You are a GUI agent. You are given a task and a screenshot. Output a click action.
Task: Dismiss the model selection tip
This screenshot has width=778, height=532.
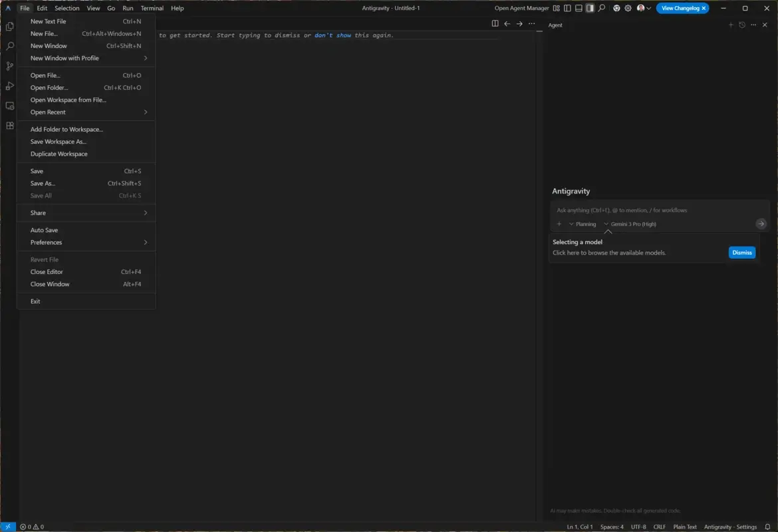point(741,252)
